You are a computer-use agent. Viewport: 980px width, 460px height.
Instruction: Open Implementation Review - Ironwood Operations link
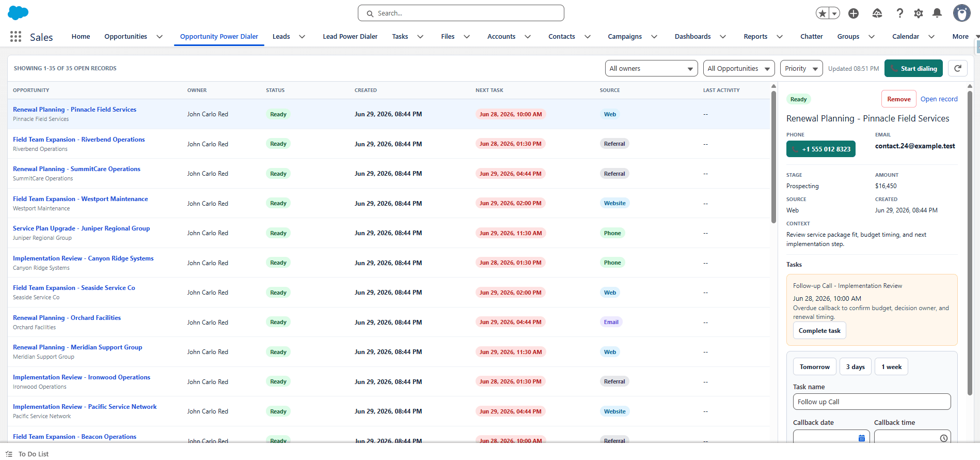pyautogui.click(x=82, y=377)
